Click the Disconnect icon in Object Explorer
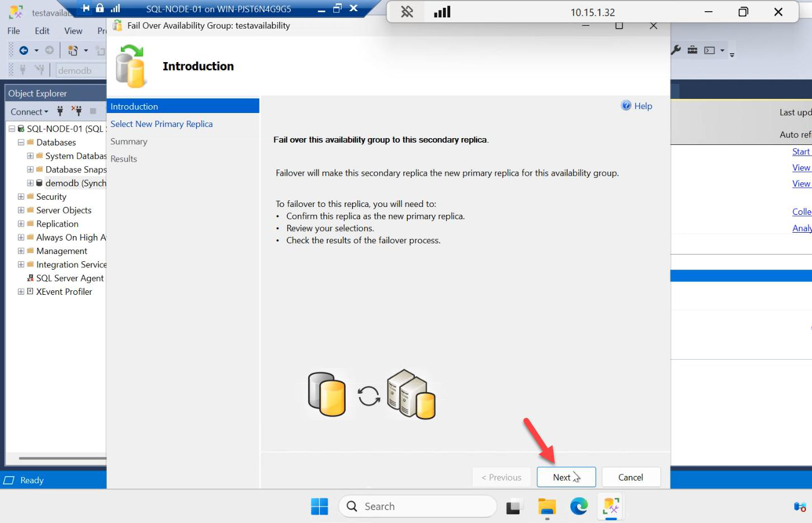812x523 pixels. pos(77,111)
